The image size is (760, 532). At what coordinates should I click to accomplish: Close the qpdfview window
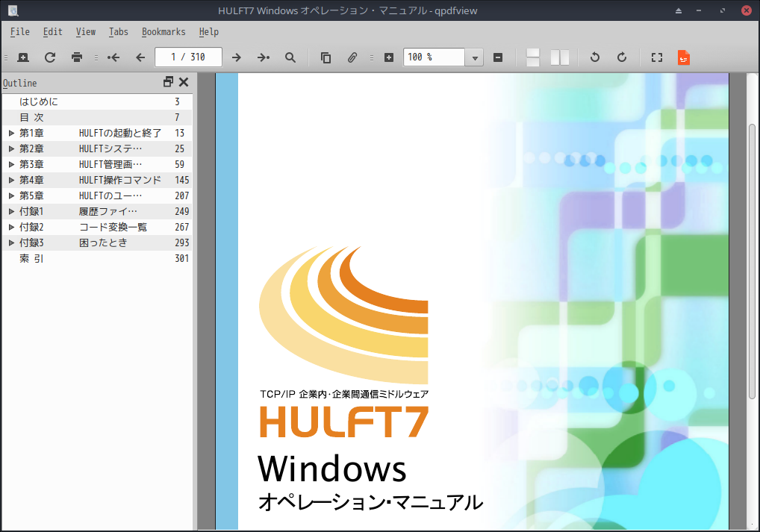coord(747,10)
